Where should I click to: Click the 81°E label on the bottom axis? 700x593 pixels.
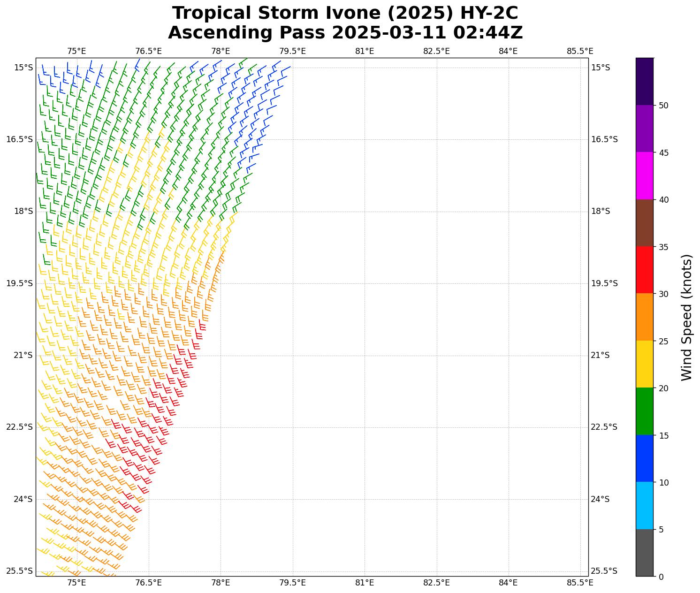tap(365, 583)
